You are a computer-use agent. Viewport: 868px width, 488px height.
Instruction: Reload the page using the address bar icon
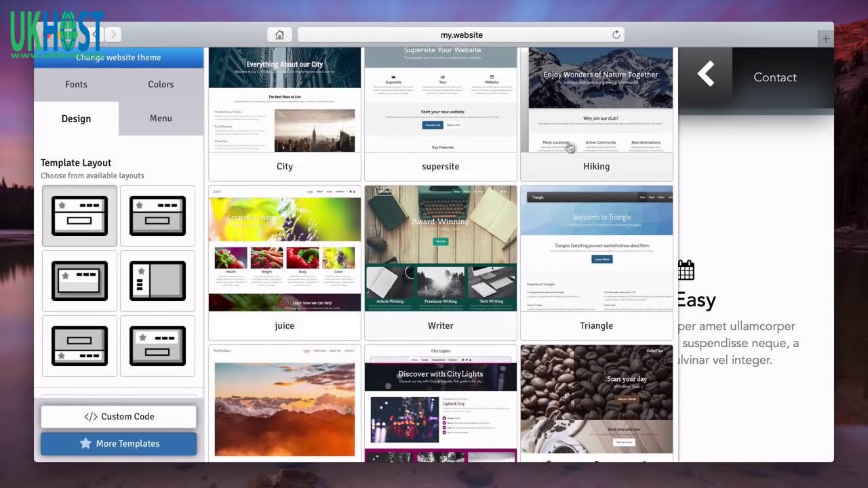point(616,35)
